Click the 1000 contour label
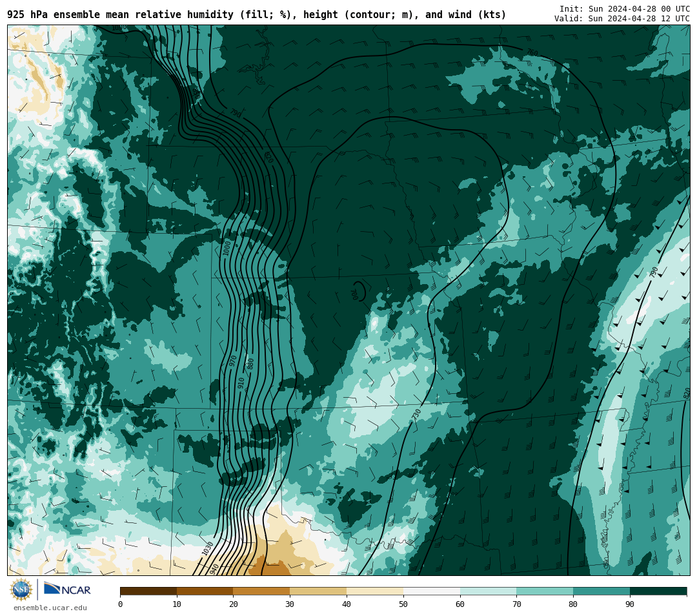Image resolution: width=697 pixels, height=616 pixels. point(227,248)
